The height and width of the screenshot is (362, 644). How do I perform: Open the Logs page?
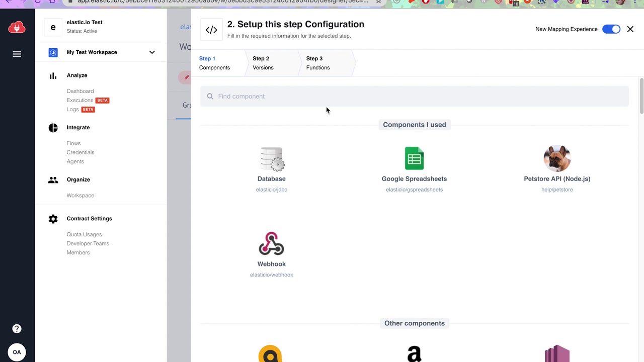[72, 109]
